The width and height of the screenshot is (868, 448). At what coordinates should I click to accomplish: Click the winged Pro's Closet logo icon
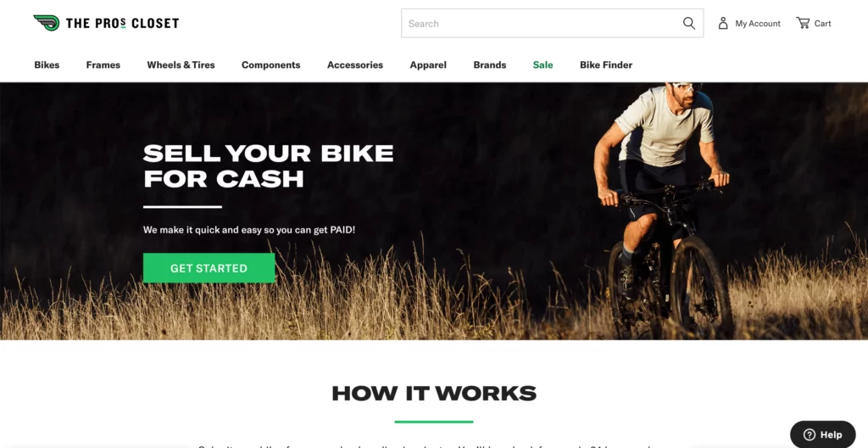pos(47,23)
